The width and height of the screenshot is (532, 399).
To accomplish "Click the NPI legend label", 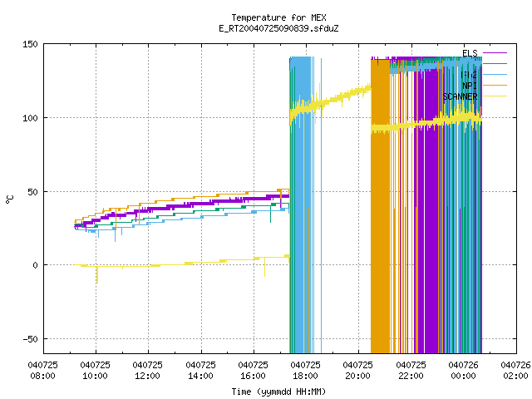I will (470, 86).
